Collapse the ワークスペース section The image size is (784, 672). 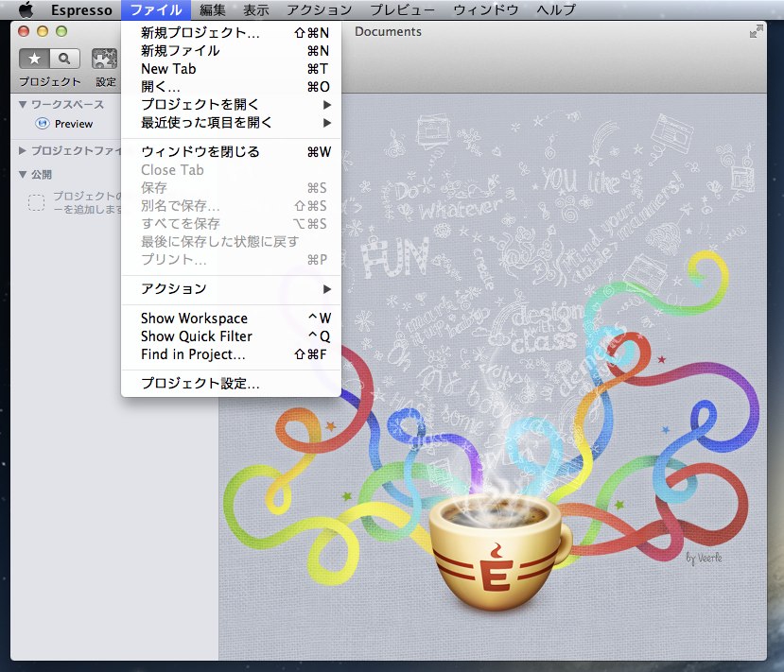click(23, 104)
